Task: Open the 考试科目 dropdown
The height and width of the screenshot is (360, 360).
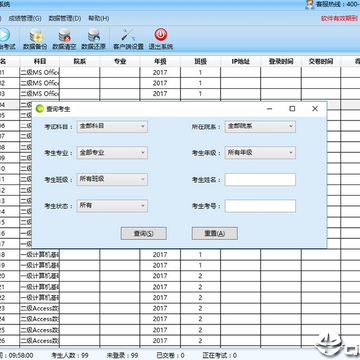Action: click(112, 127)
